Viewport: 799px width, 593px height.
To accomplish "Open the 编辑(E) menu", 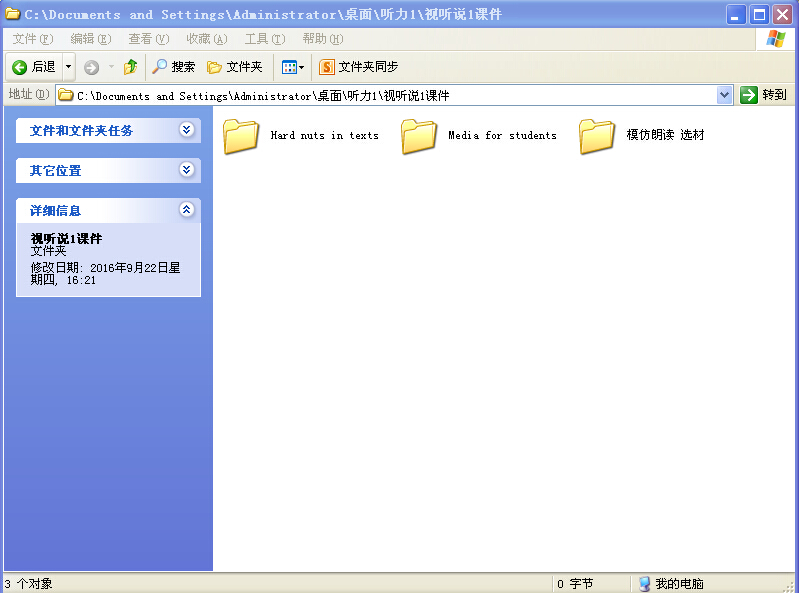I will (x=91, y=39).
